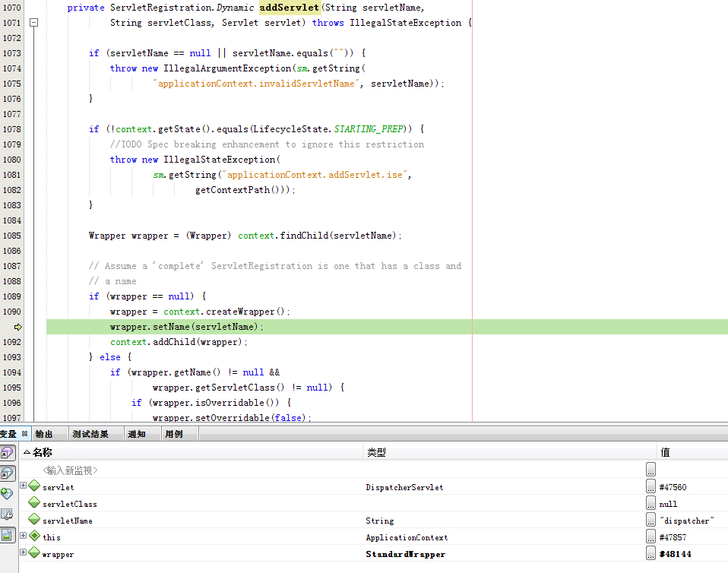Image resolution: width=728 pixels, height=573 pixels.
Task: Open the value editor button for the servletClass row
Action: pyautogui.click(x=651, y=503)
